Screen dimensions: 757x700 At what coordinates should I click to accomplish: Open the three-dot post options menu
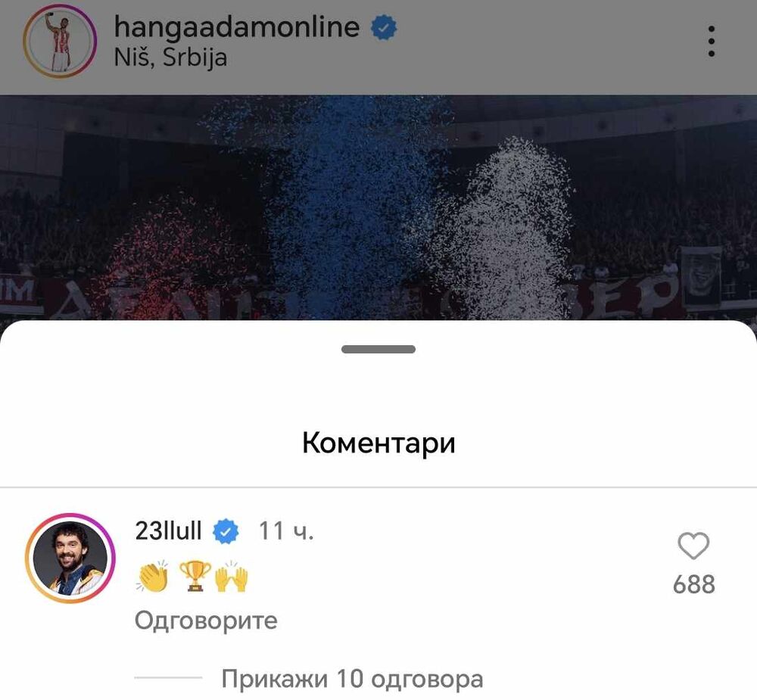711,41
